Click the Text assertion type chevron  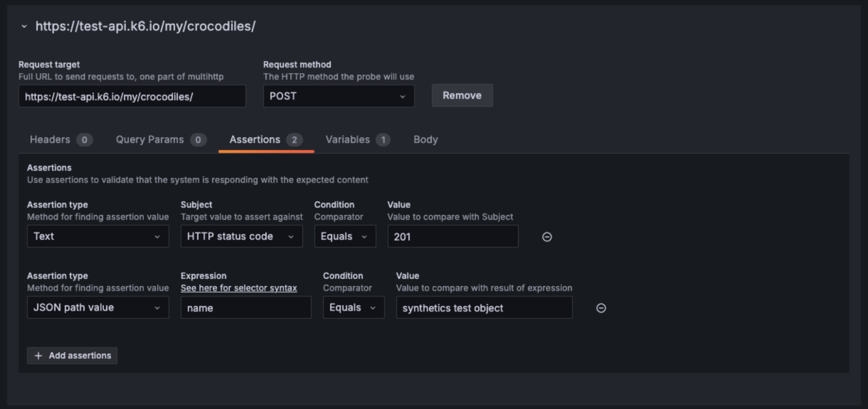point(158,236)
